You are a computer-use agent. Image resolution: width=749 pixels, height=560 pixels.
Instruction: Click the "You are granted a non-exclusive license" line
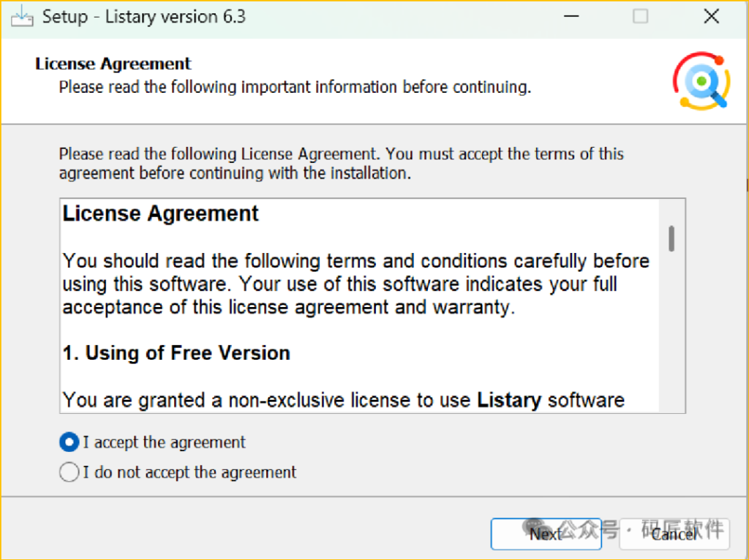click(269, 400)
